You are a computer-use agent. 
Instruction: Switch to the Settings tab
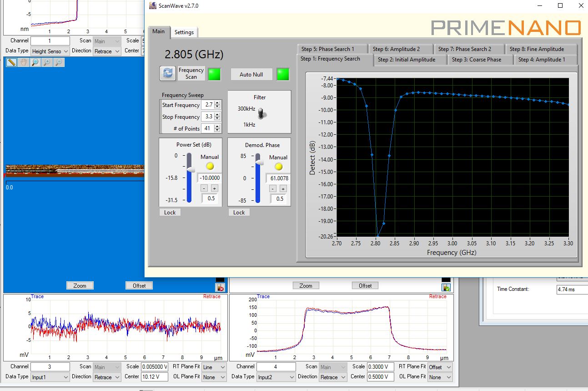pos(184,32)
